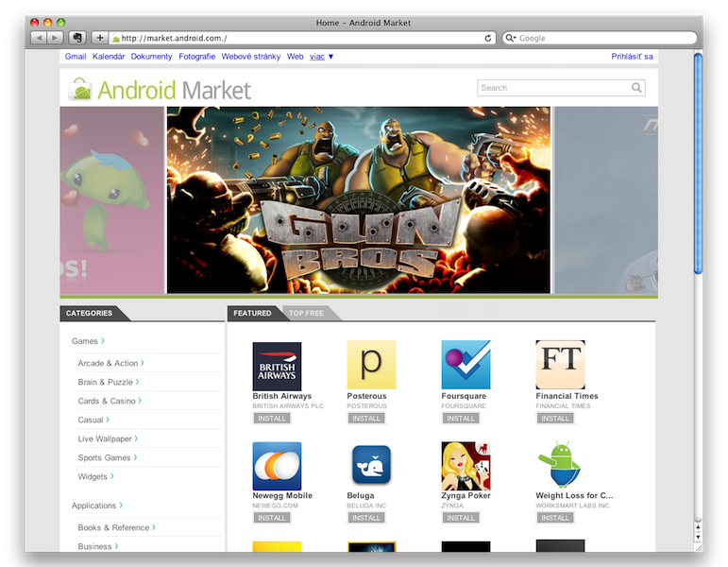Open the Foursquare app icon
Viewport: 728px width, 567px height.
466,365
